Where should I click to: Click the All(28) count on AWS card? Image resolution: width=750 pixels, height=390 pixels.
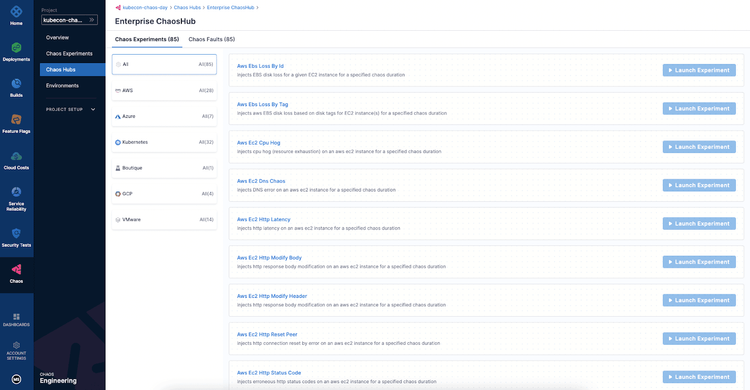206,90
